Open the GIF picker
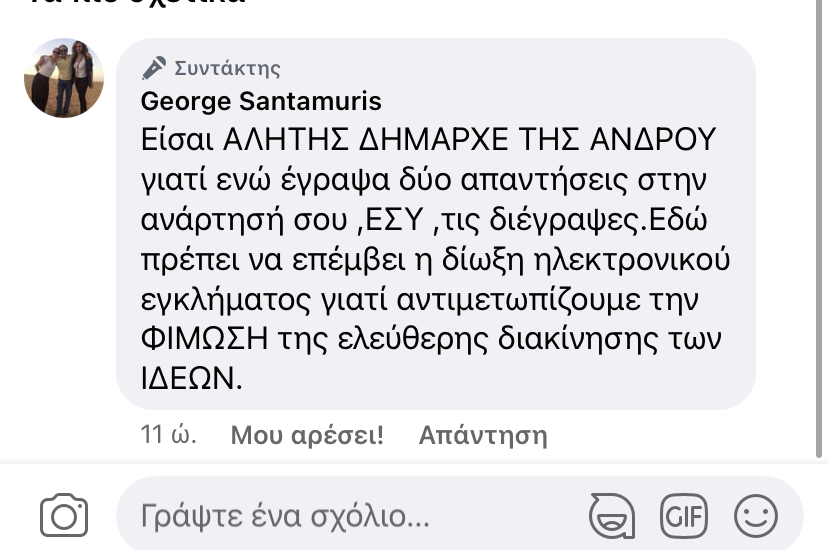The height and width of the screenshot is (550, 828). [x=683, y=516]
